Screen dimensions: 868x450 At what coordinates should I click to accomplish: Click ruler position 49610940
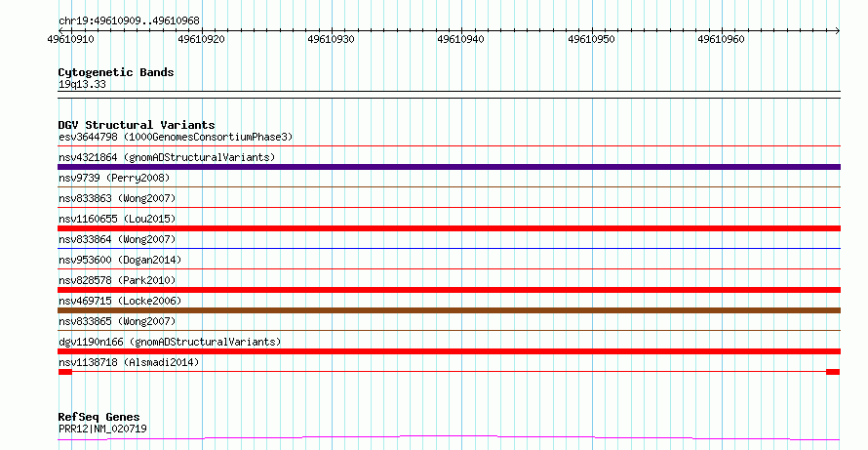coord(460,39)
